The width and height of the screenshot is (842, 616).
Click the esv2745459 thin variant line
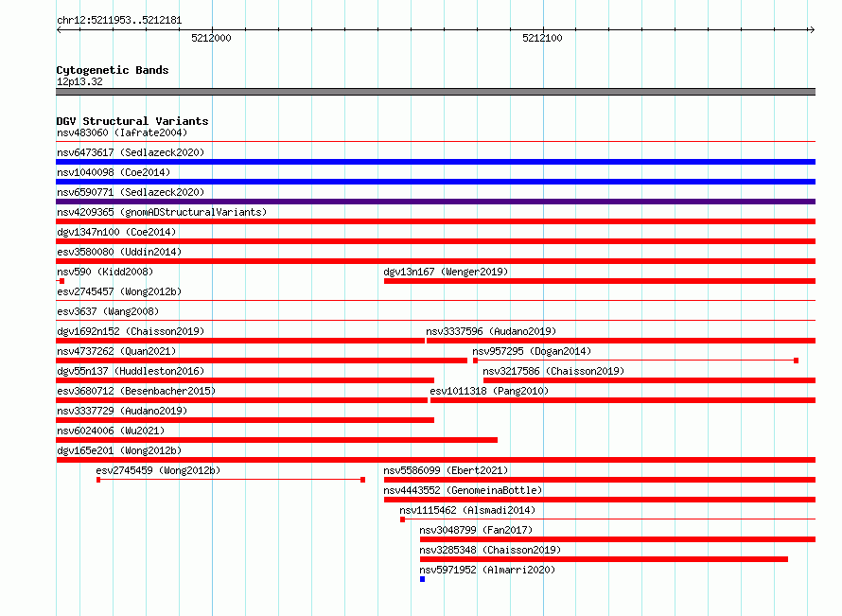coord(231,480)
